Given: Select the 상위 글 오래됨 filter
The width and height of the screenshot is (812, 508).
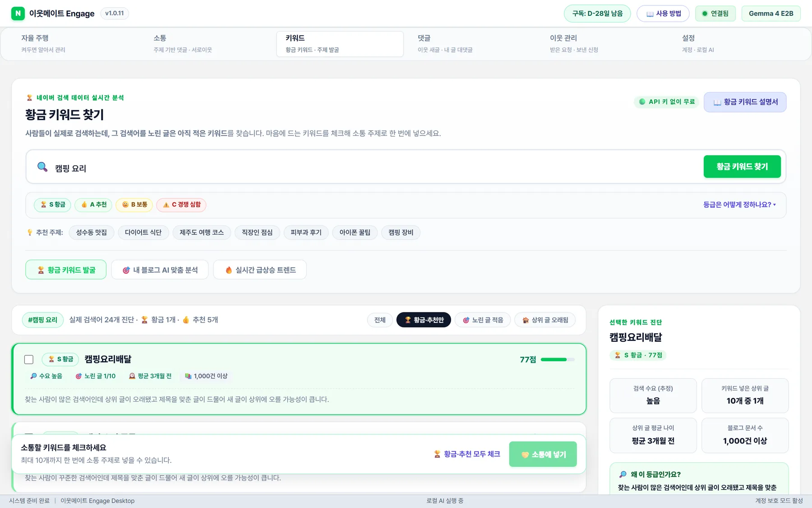Looking at the screenshot, I should pos(545,320).
